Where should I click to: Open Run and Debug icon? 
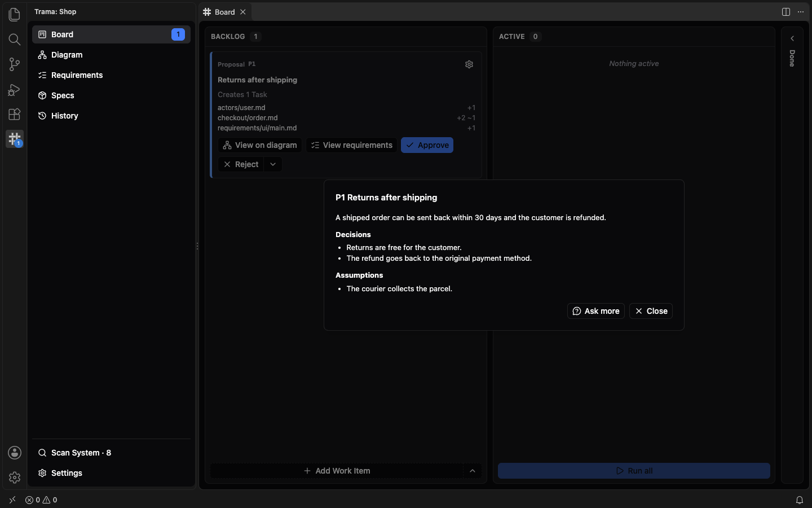(x=15, y=89)
